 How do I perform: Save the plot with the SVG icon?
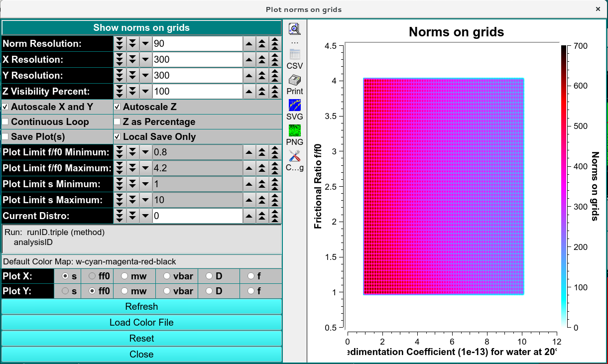[294, 108]
